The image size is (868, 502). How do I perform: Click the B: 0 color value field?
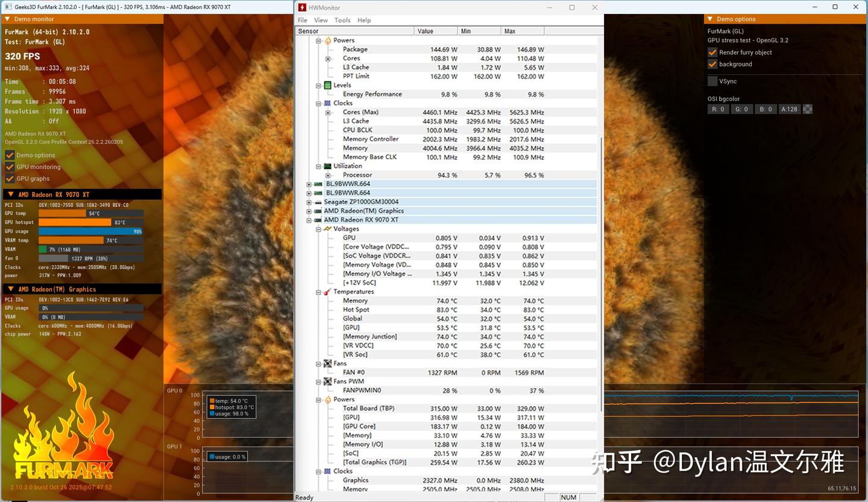[x=766, y=109]
